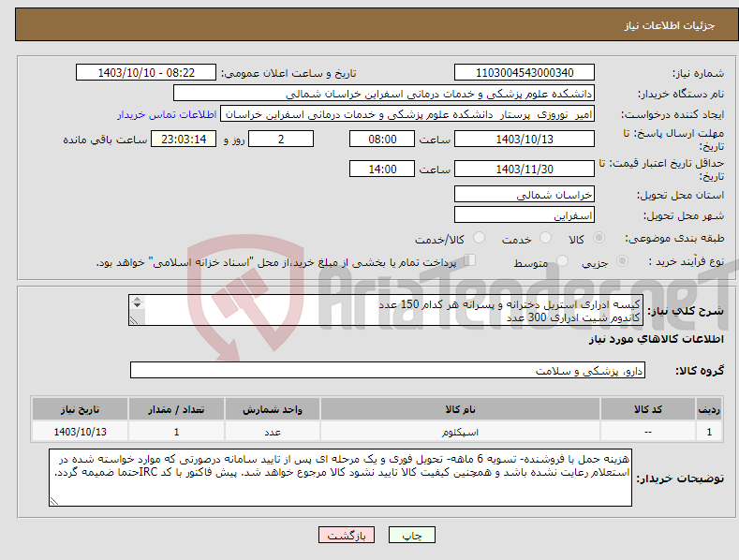Click the تاریخ نیاز column header
739x560 pixels.
[x=81, y=409]
